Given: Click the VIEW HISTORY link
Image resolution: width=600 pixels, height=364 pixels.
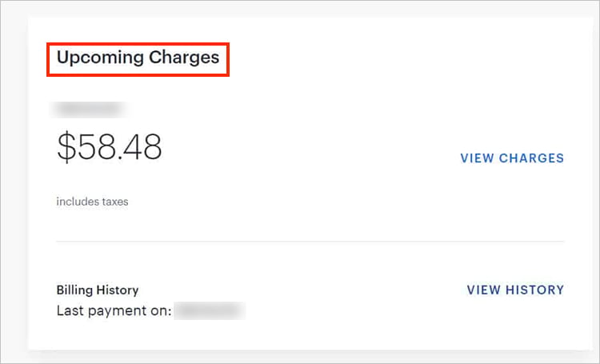Looking at the screenshot, I should [515, 290].
